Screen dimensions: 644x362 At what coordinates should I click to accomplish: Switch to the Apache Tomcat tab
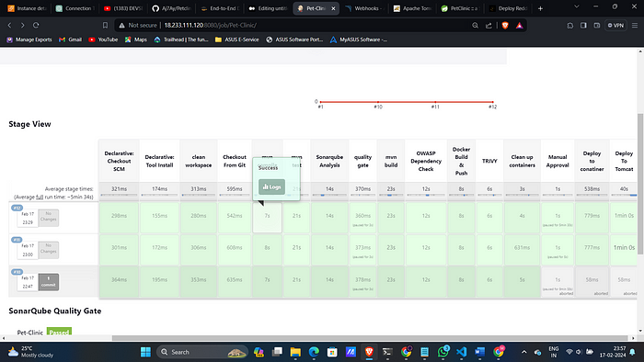[x=412, y=8]
